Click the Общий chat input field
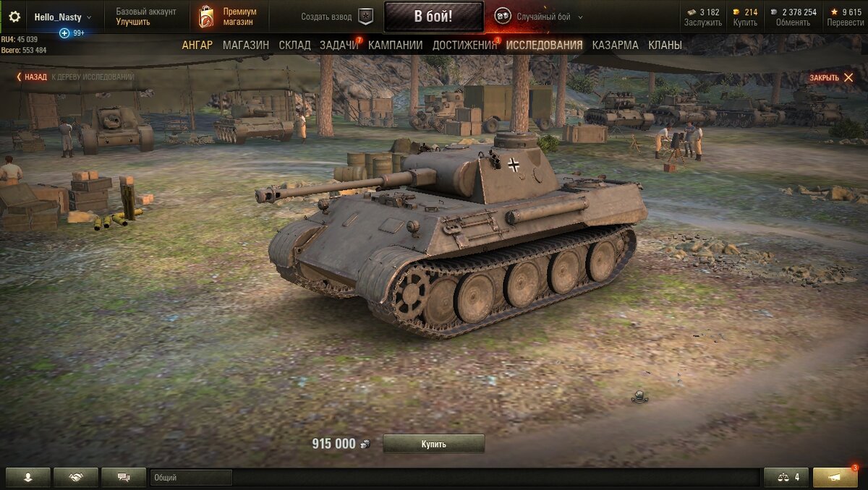This screenshot has width=868, height=490. [191, 477]
